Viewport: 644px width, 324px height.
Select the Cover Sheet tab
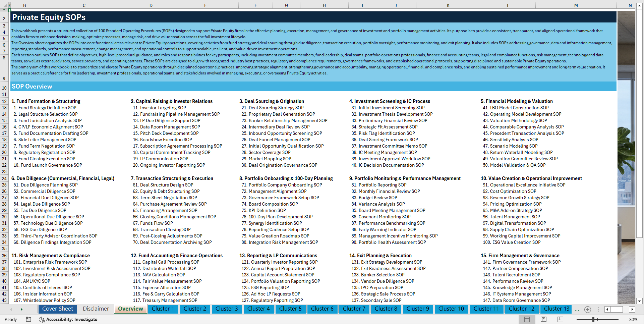[58, 309]
